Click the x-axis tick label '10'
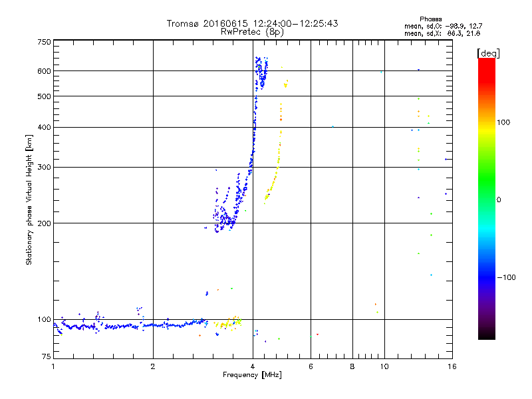This screenshot has width=532, height=399. [x=384, y=366]
